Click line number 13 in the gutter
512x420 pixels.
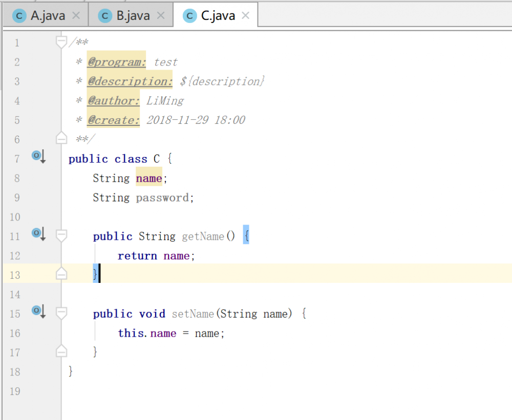click(15, 275)
